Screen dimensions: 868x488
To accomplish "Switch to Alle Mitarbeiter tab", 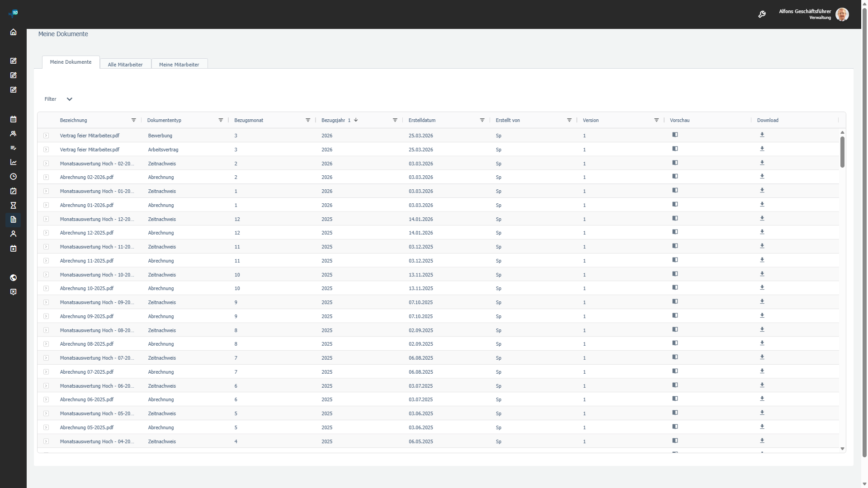I will 125,65.
